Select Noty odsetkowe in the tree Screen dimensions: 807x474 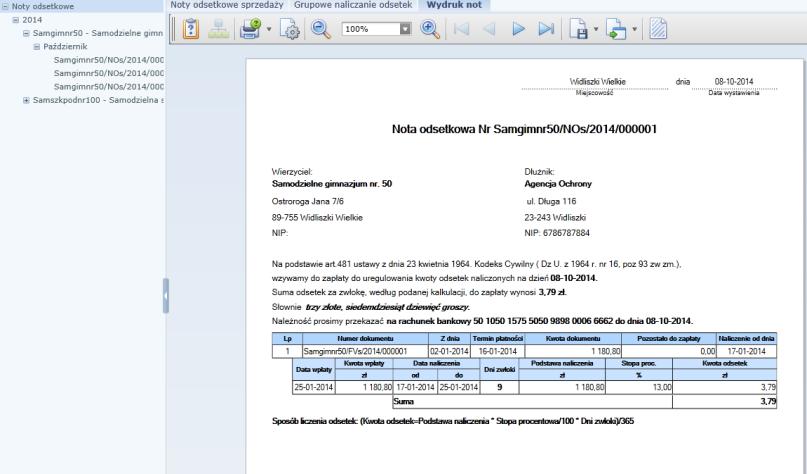(x=43, y=6)
